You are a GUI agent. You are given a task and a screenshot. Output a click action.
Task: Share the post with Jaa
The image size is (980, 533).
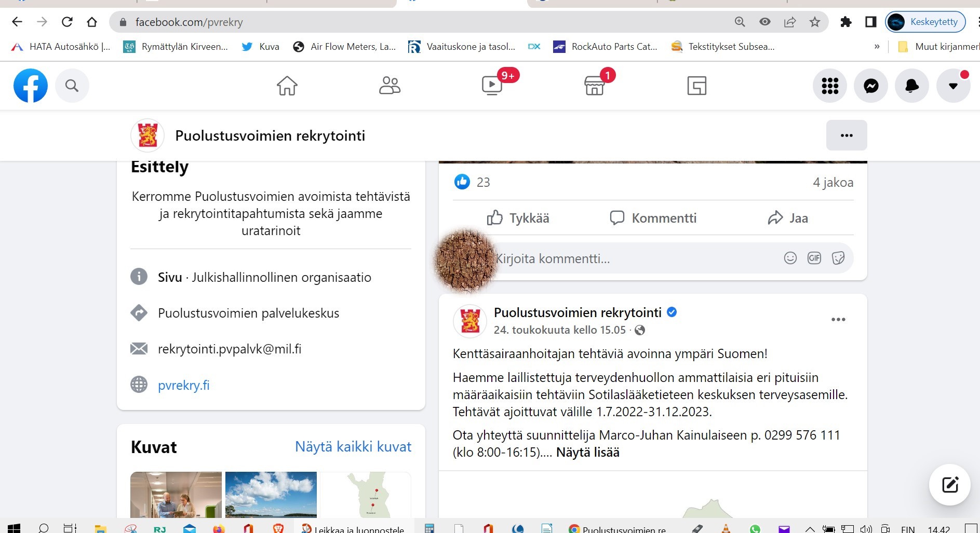788,218
